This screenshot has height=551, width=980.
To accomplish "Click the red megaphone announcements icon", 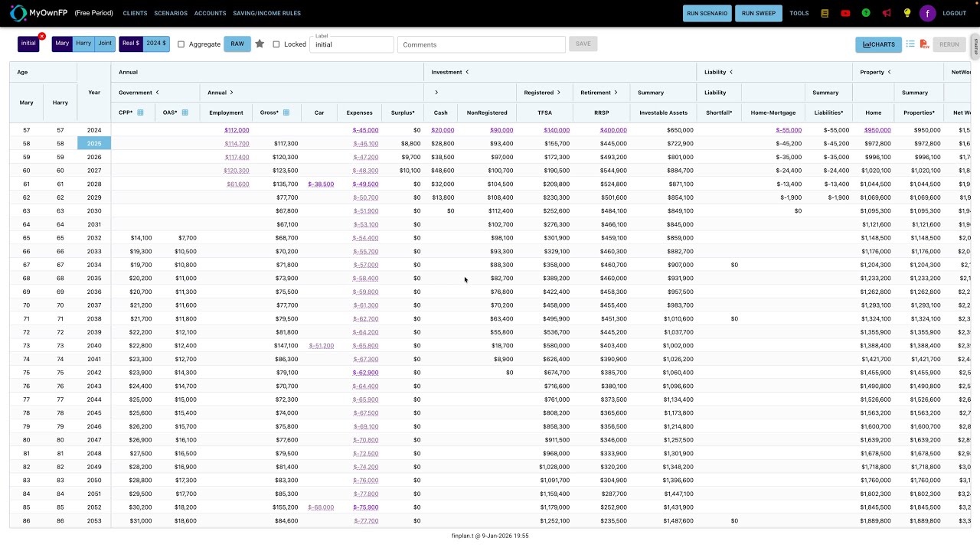I will click(887, 13).
